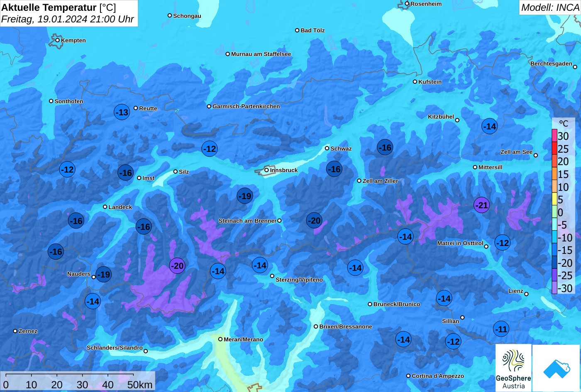Select the "Brixen/Bressanone" label
This screenshot has height=392, width=581.
(x=346, y=326)
